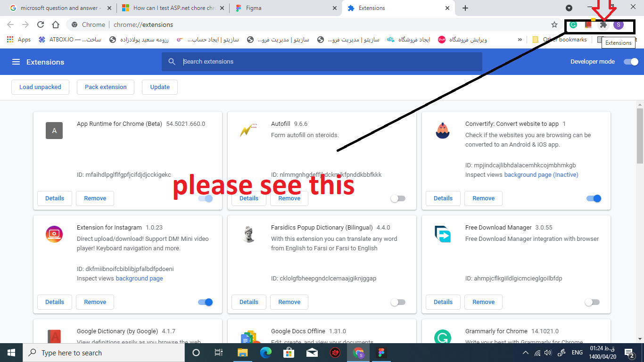This screenshot has width=644, height=362.
Task: Click the Search extensions field
Action: (x=322, y=62)
